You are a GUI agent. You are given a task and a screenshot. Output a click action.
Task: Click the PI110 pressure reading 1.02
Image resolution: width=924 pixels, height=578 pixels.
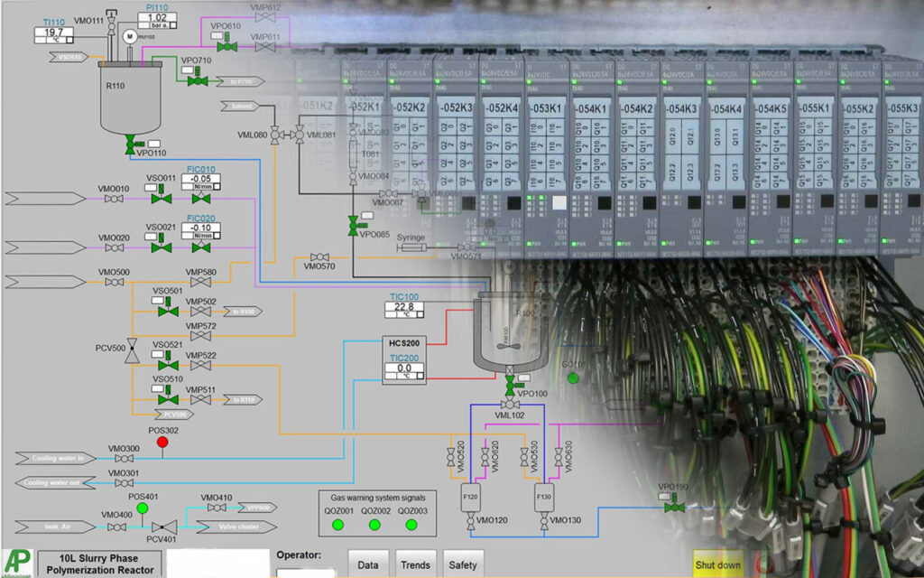pyautogui.click(x=157, y=18)
